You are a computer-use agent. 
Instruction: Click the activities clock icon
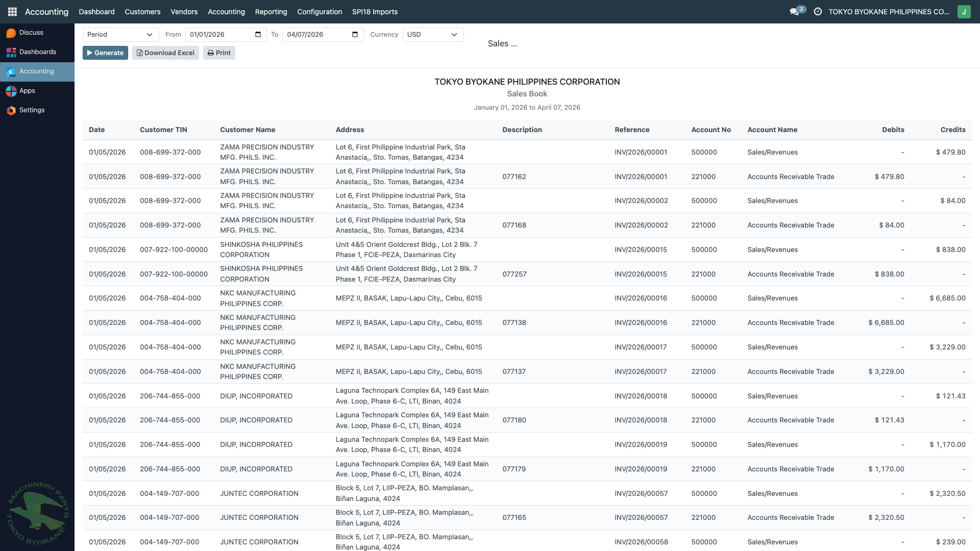pos(818,11)
